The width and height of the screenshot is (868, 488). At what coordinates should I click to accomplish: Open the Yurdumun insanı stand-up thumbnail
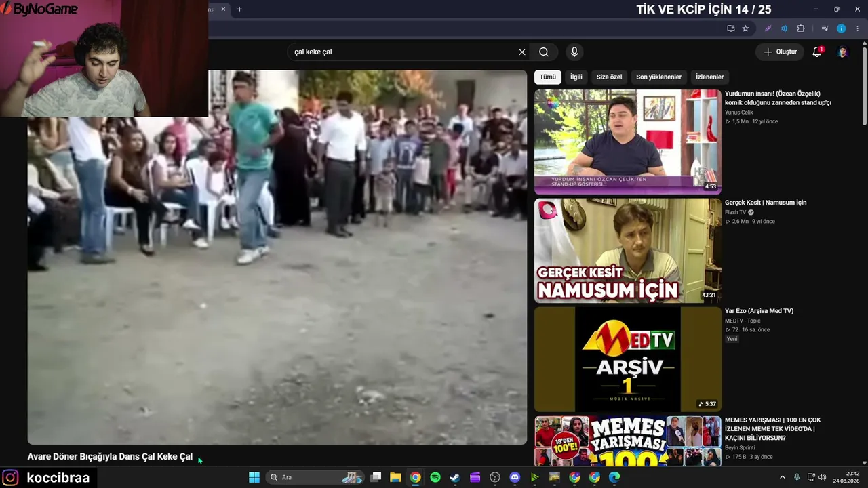[x=628, y=142]
